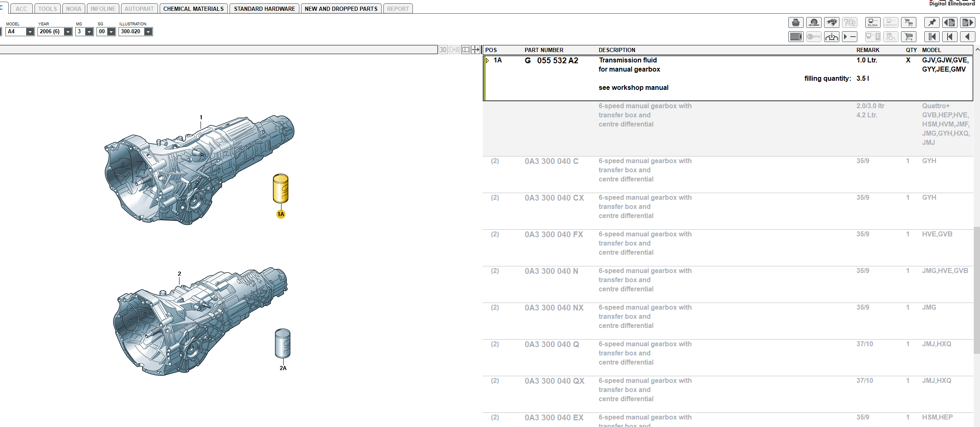The image size is (980, 427).
Task: Click the computer-to-server icon
Action: click(873, 37)
